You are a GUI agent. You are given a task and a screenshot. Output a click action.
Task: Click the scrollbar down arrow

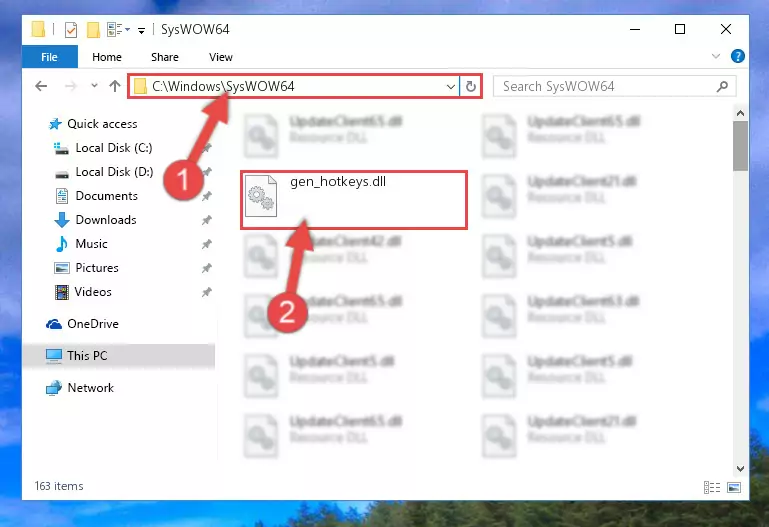click(740, 469)
